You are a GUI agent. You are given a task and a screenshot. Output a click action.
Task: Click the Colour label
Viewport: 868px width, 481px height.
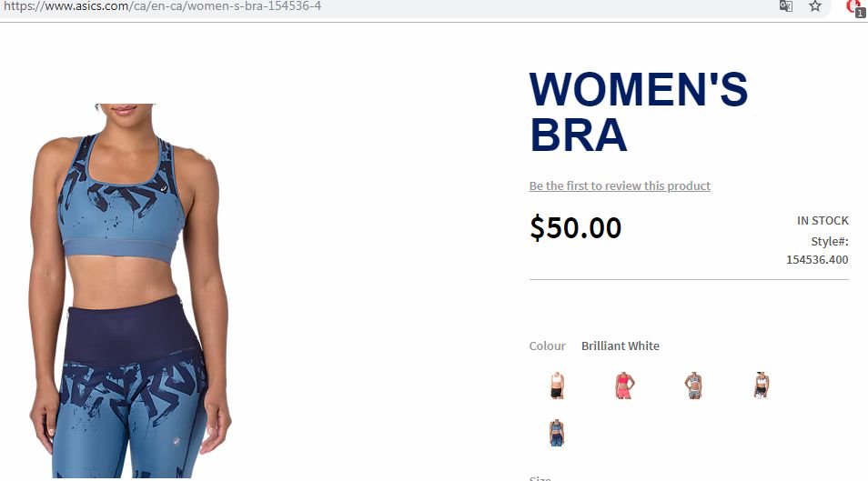(547, 346)
